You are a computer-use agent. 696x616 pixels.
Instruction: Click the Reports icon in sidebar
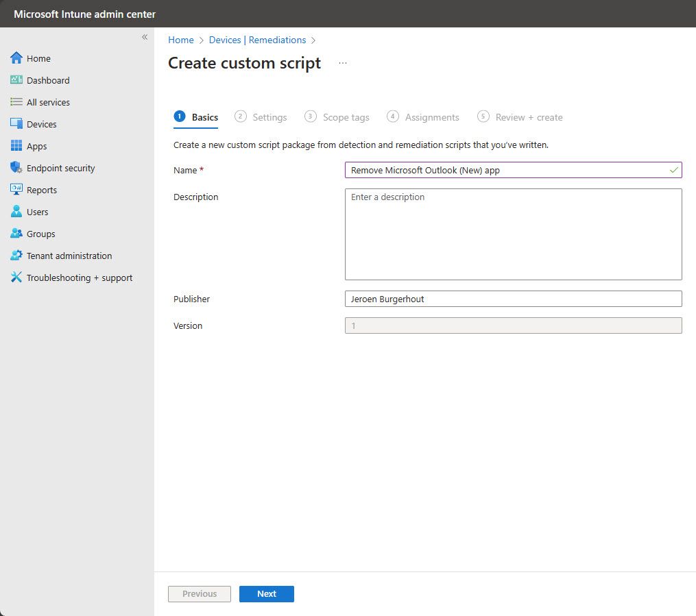[x=16, y=190]
